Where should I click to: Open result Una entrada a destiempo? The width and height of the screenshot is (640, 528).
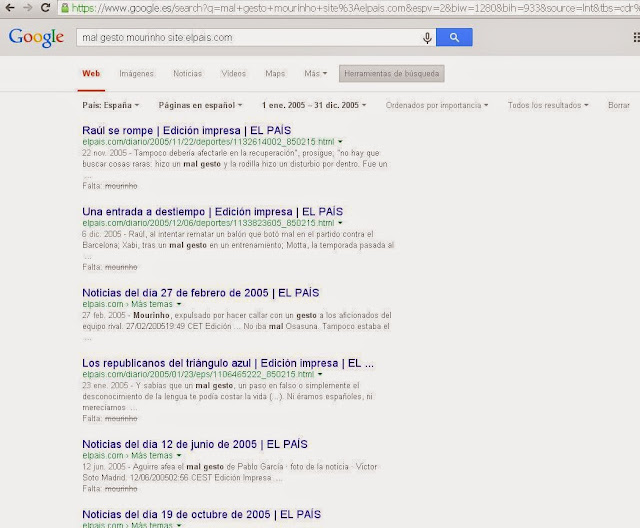[x=212, y=212]
